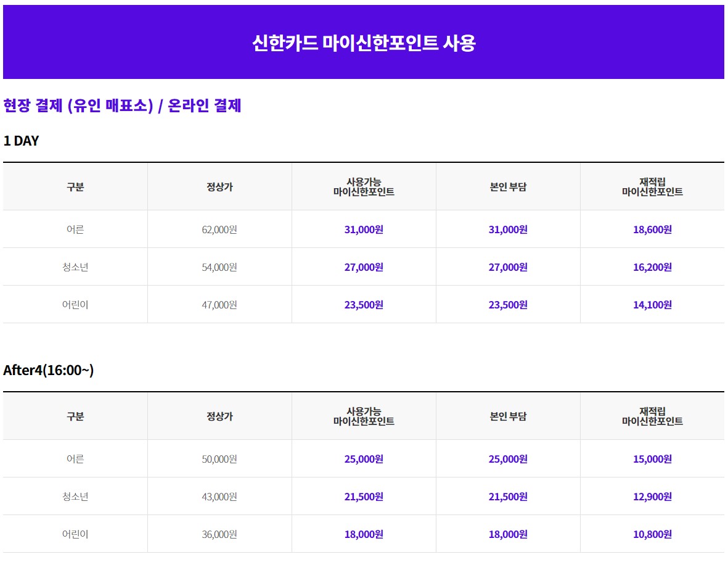728x562 pixels.
Task: Click 23,500원 under usable points column
Action: click(364, 305)
